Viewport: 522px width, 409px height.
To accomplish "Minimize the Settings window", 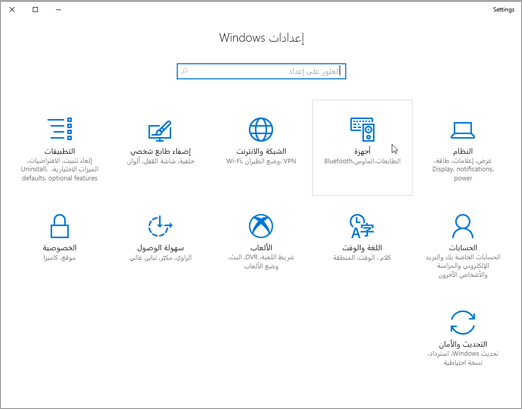I will coord(59,10).
